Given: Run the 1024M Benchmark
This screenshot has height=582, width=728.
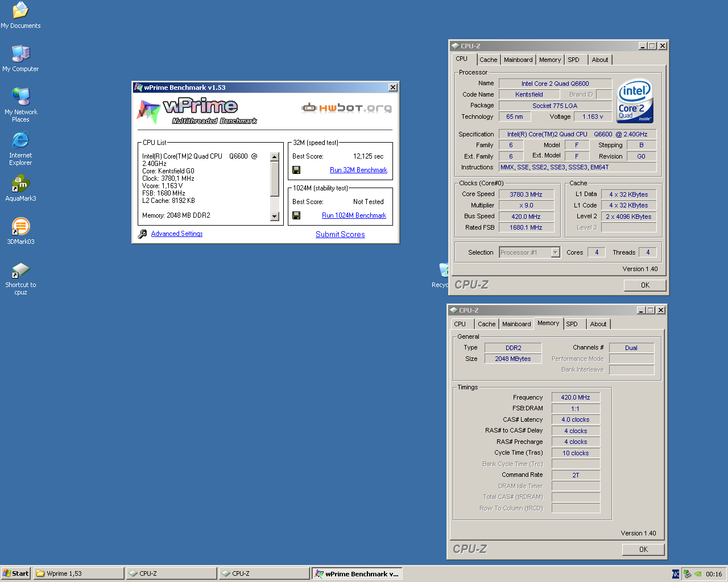Looking at the screenshot, I should point(354,215).
